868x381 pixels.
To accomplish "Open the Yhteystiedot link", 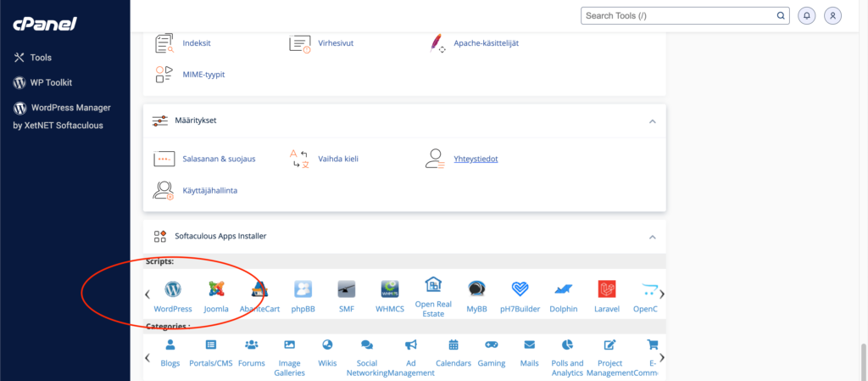I will click(x=476, y=159).
